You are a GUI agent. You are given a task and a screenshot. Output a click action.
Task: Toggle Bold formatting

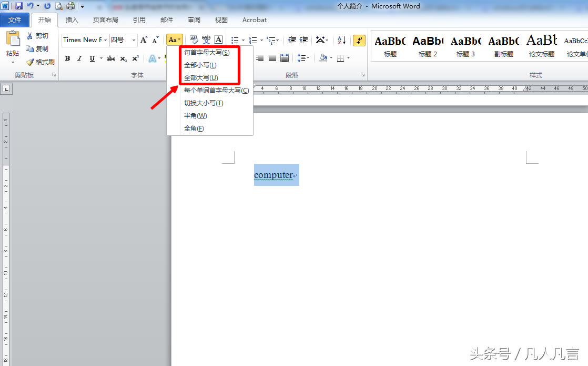(x=67, y=58)
